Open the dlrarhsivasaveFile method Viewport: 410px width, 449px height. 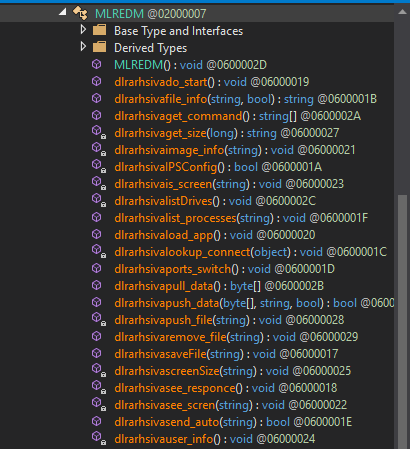coord(226,354)
